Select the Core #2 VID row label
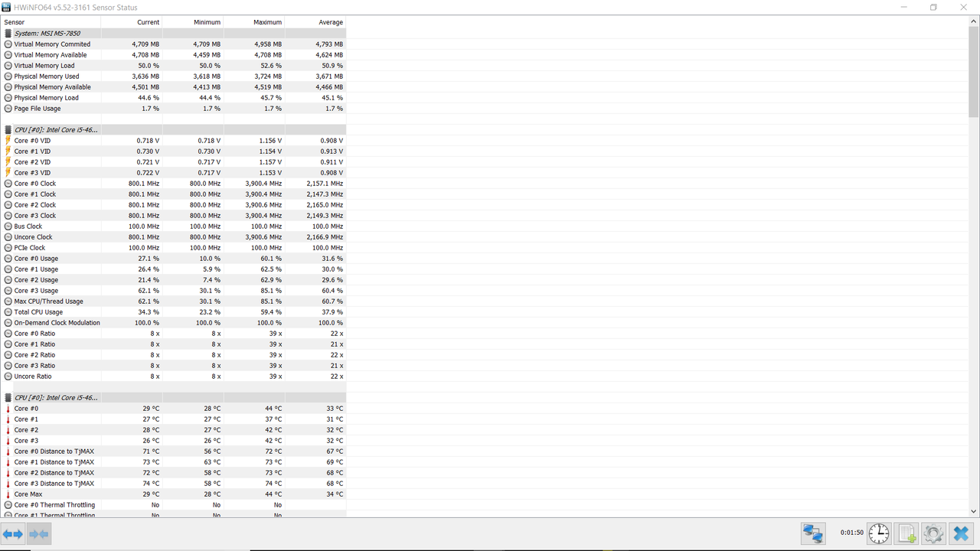980x551 pixels. [x=32, y=162]
